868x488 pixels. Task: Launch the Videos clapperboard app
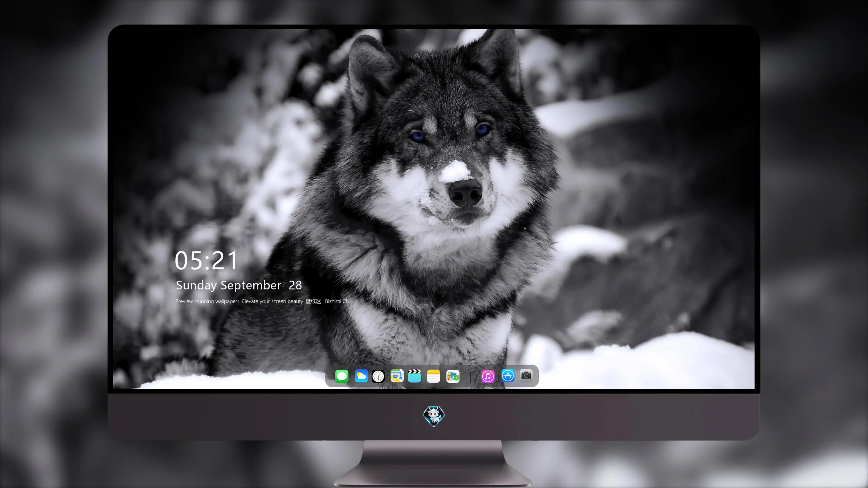point(415,376)
